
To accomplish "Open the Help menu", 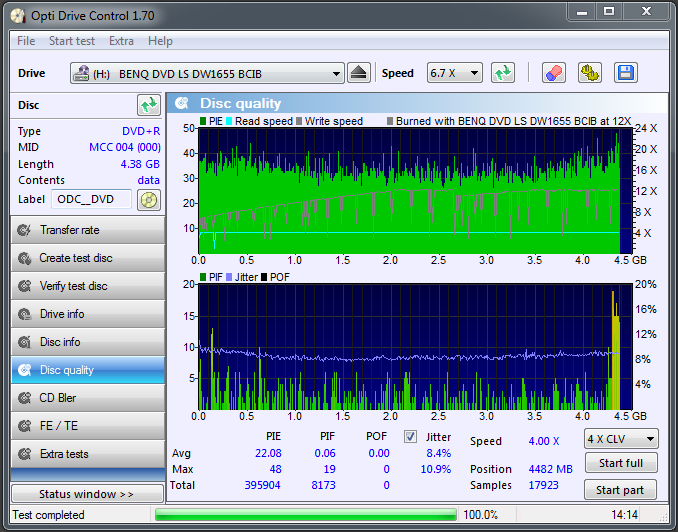I will coord(160,41).
